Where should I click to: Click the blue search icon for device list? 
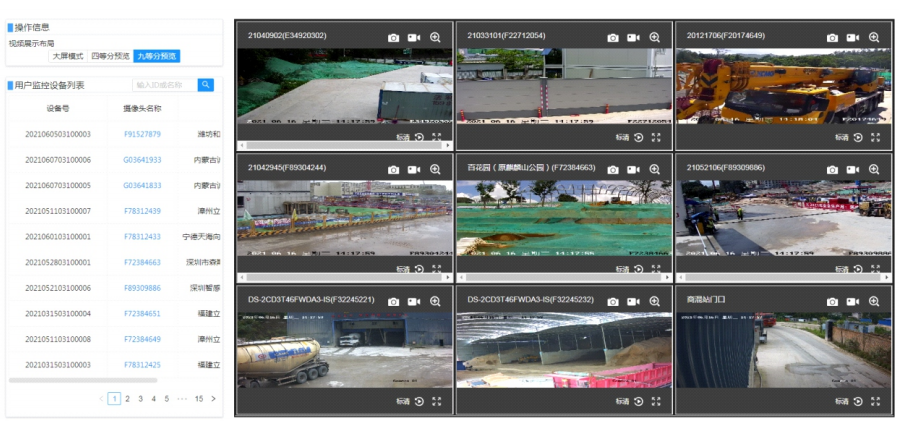(206, 85)
